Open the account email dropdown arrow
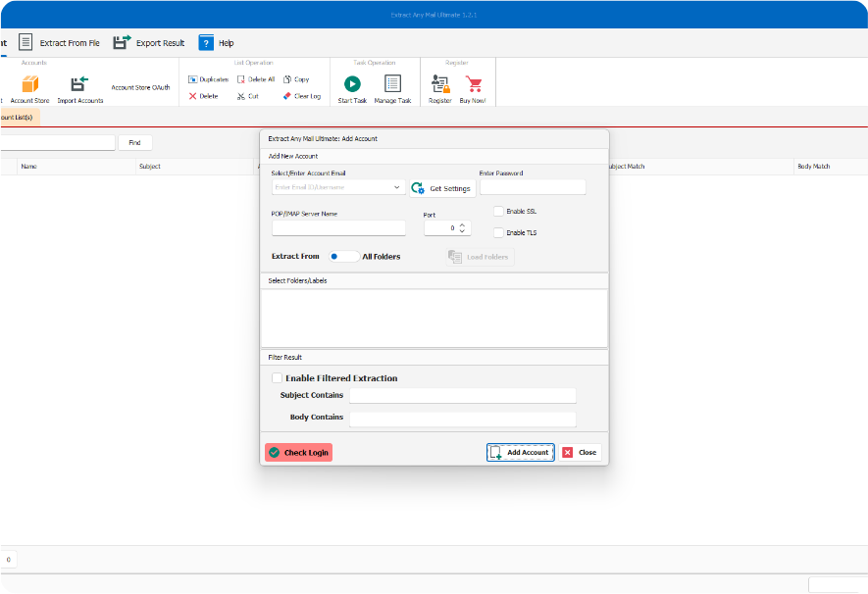This screenshot has height=594, width=868. (x=396, y=187)
